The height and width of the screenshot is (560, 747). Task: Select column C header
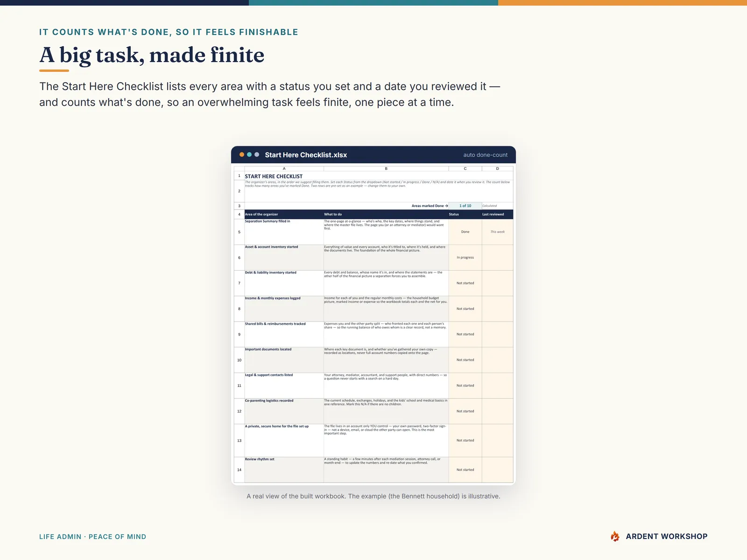(465, 168)
